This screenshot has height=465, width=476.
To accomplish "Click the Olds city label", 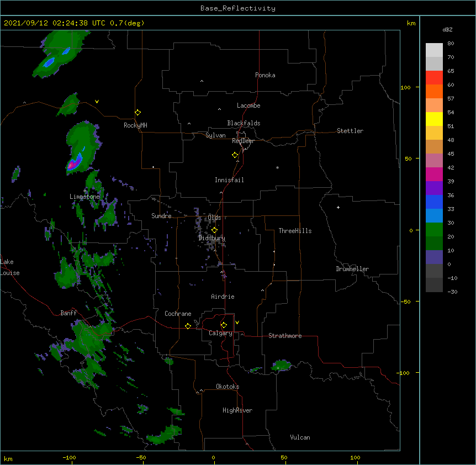I will pos(214,218).
